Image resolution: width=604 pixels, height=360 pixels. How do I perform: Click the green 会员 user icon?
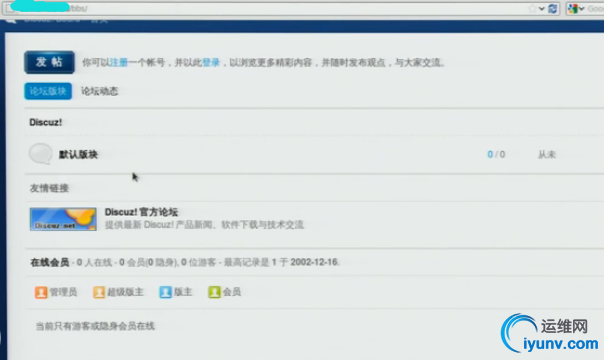point(214,292)
